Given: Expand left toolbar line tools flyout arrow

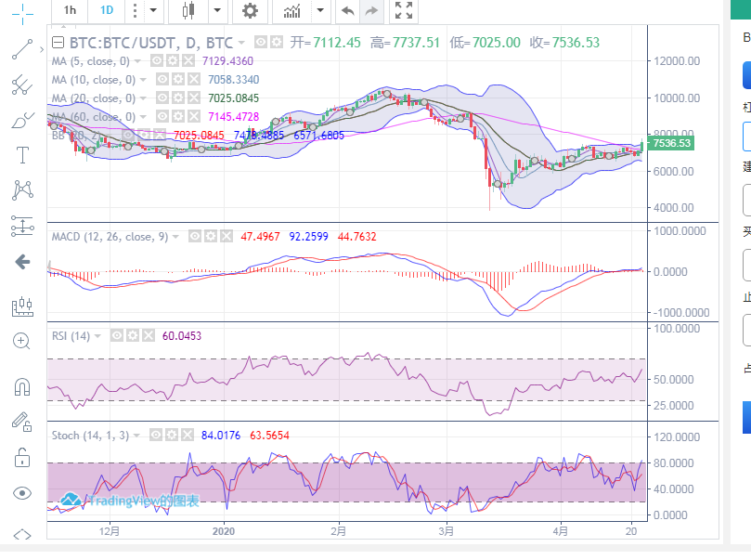Looking at the screenshot, I should 42,49.
